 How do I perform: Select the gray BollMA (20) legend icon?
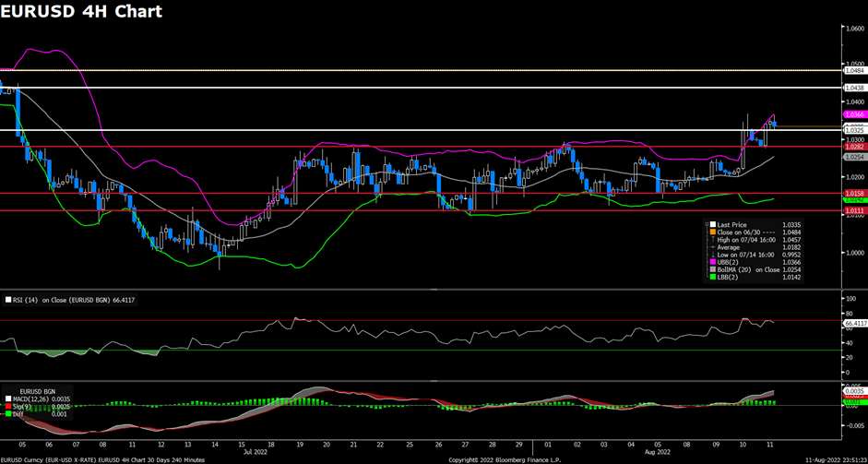(x=712, y=269)
